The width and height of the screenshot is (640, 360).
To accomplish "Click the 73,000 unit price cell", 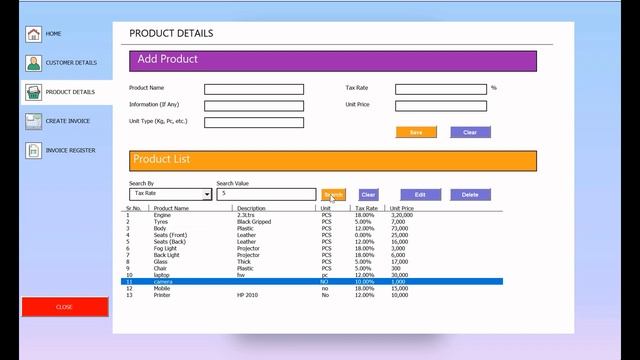I will (x=399, y=229).
